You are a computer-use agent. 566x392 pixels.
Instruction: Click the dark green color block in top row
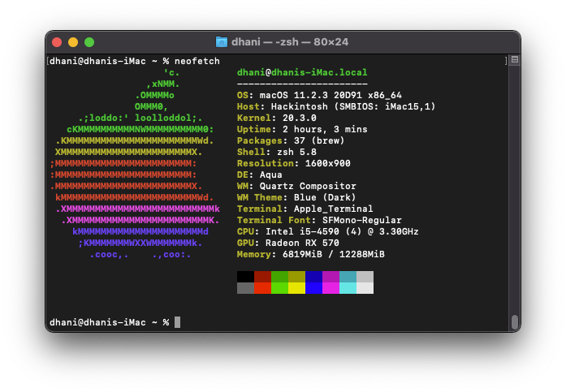coord(279,277)
